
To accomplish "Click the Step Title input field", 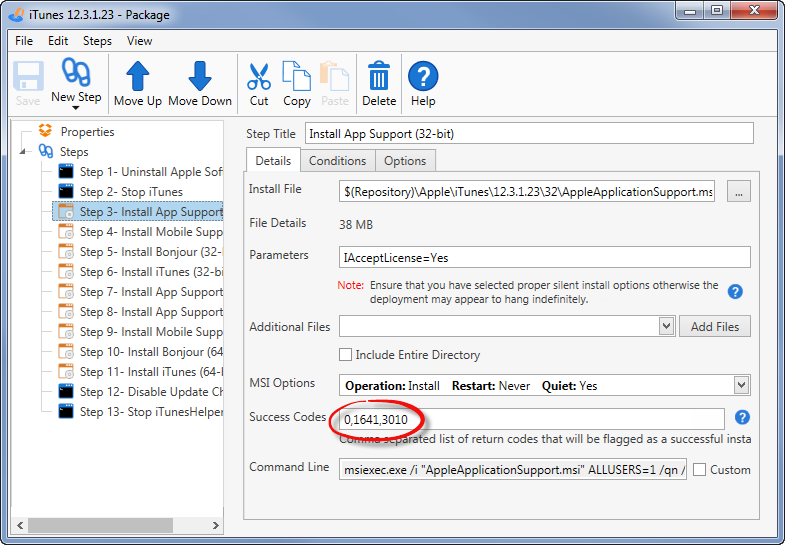I will (x=529, y=134).
